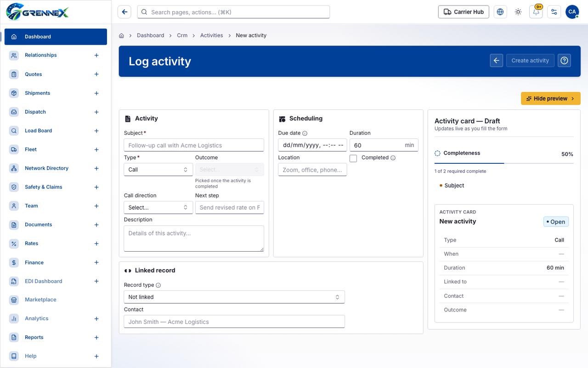Open the settings sliders icon in header
Image resolution: width=588 pixels, height=368 pixels.
pos(554,12)
